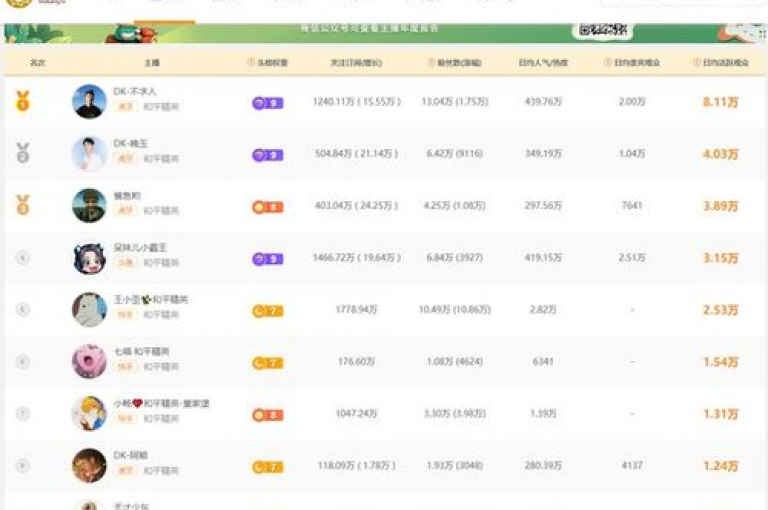Click yellow level 7 badge in 1.24万 row
Viewport: 768px width, 510px height.
[x=267, y=467]
